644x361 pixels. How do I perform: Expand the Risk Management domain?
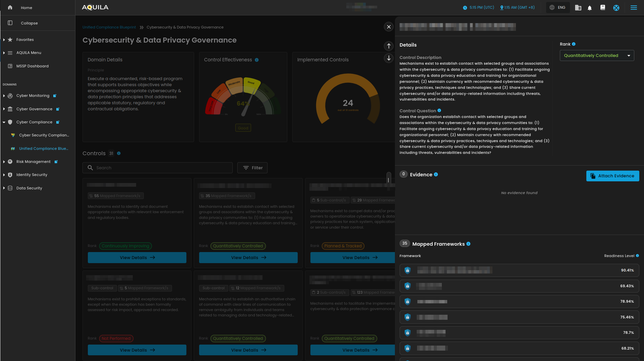click(x=4, y=162)
